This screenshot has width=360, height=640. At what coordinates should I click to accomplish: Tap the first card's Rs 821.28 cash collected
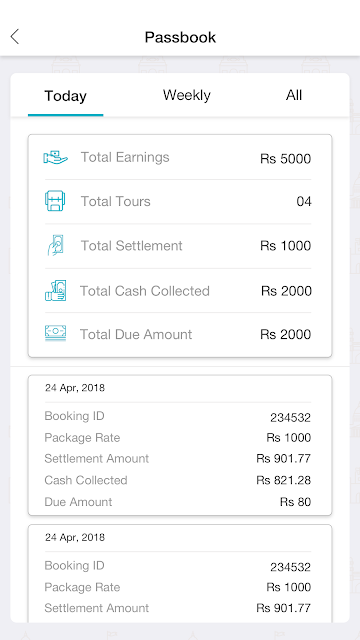(284, 480)
